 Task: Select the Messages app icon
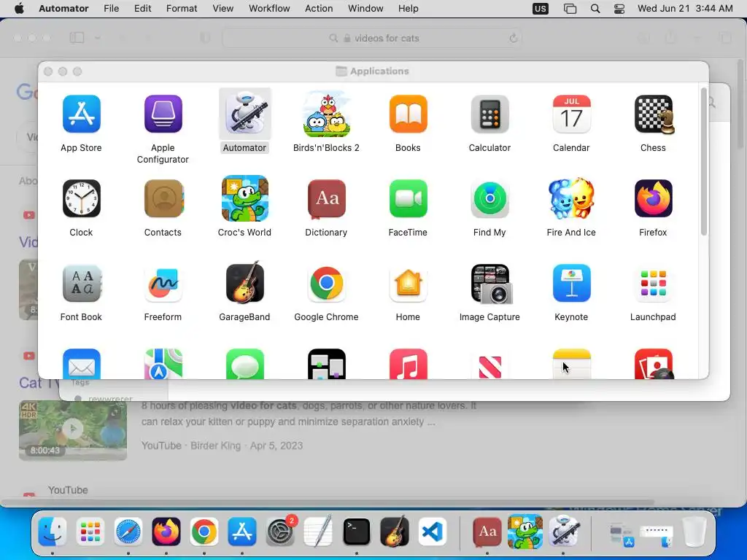pyautogui.click(x=245, y=364)
